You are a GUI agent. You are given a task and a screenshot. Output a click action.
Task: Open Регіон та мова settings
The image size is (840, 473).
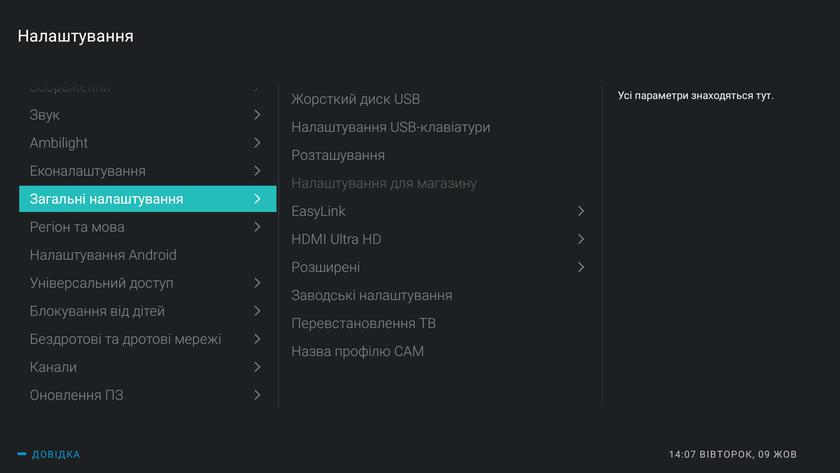click(x=77, y=227)
